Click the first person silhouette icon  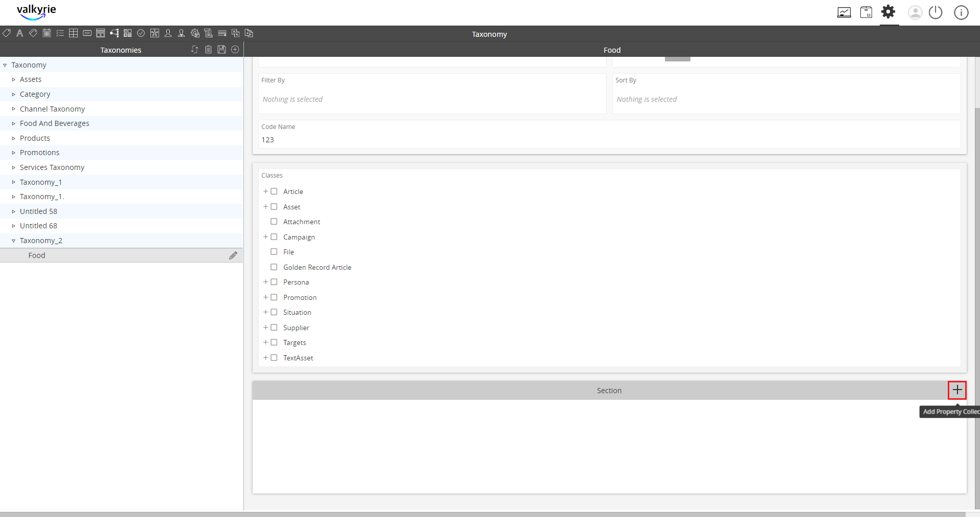coord(168,33)
